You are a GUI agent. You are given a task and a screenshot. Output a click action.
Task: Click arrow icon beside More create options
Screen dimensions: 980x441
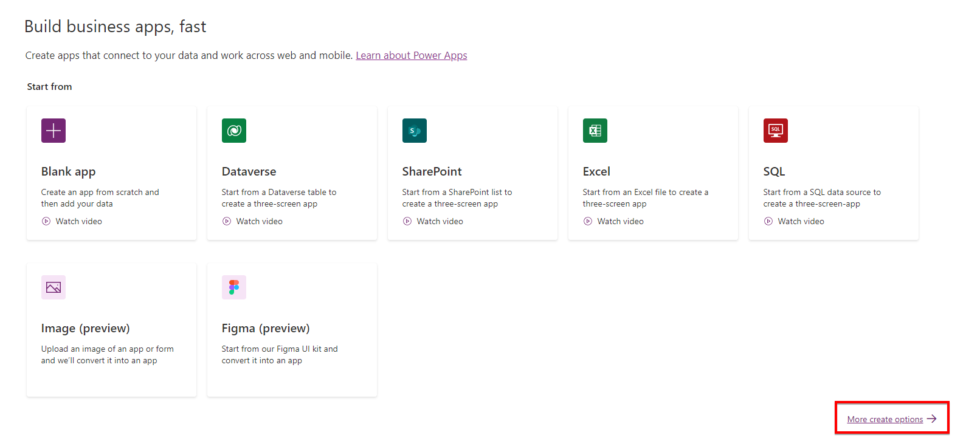coord(932,419)
